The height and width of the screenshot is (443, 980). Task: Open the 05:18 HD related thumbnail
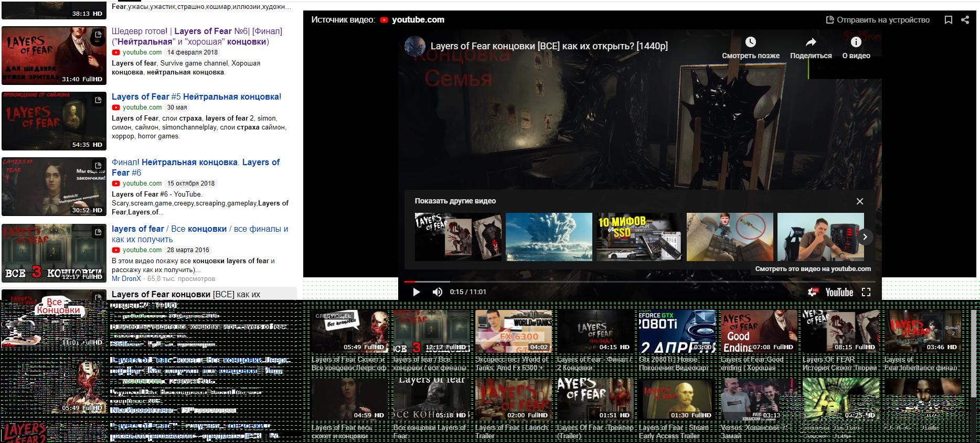[x=432, y=399]
